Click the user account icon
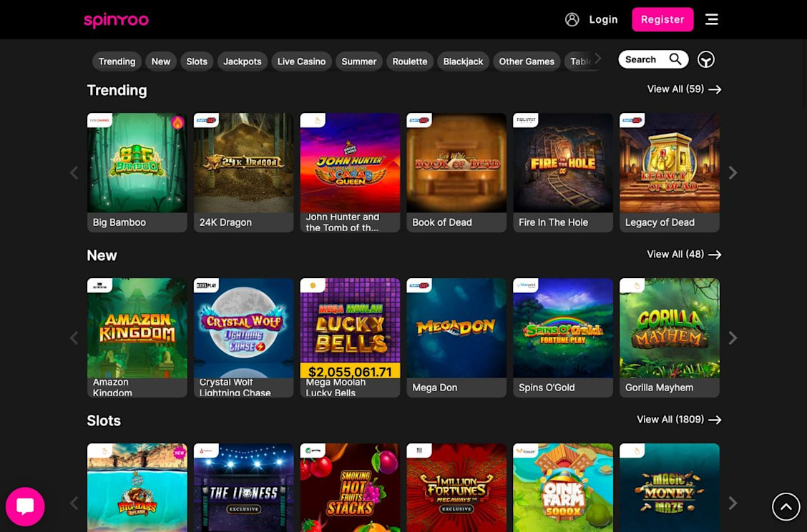This screenshot has height=532, width=807. (572, 19)
